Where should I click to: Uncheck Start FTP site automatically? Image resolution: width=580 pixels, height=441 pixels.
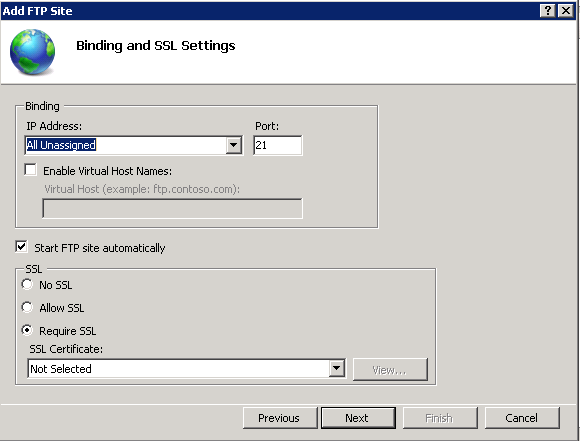(x=21, y=247)
